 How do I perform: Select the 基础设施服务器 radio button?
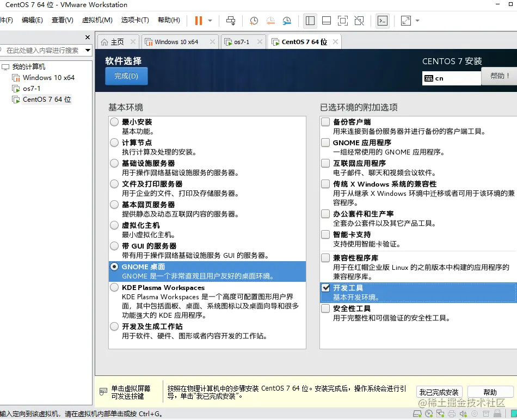pyautogui.click(x=114, y=164)
